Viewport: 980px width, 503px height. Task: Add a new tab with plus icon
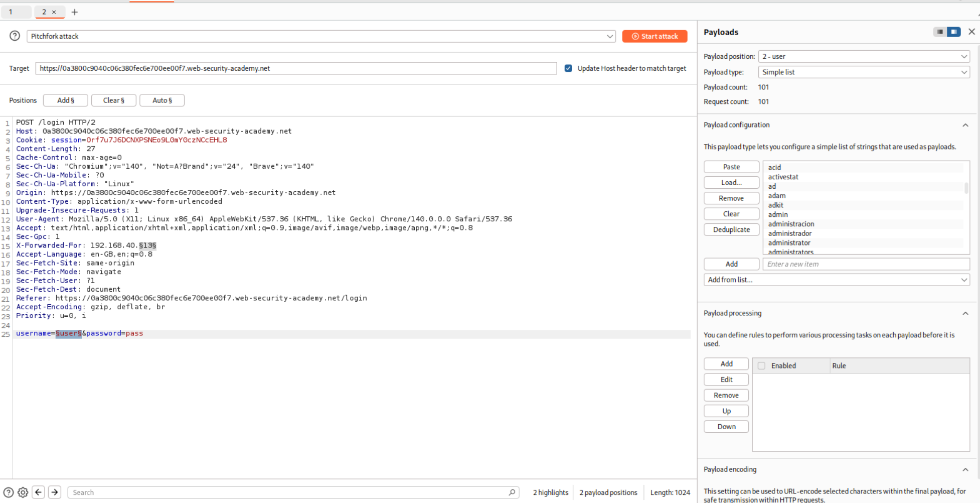point(75,12)
